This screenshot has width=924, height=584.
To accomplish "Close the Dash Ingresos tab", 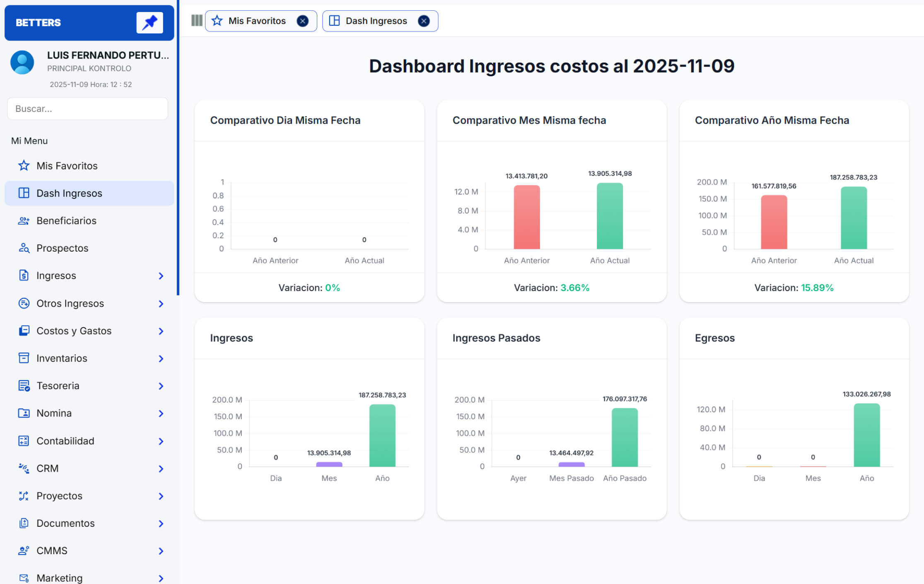I will [423, 21].
